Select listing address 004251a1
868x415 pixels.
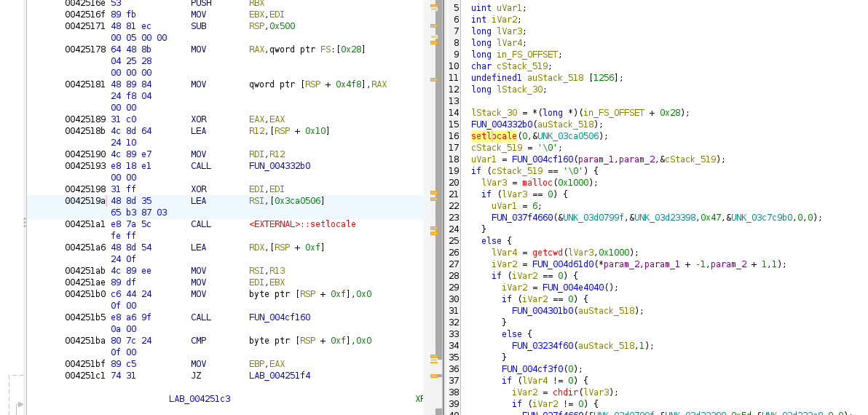click(84, 224)
